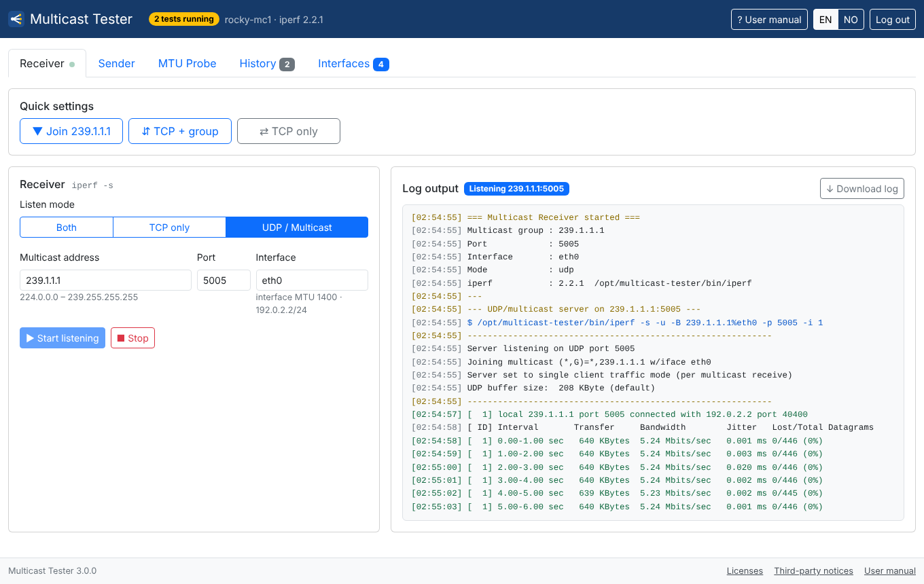The height and width of the screenshot is (584, 924).
Task: Open the Receiver tab
Action: tap(47, 63)
